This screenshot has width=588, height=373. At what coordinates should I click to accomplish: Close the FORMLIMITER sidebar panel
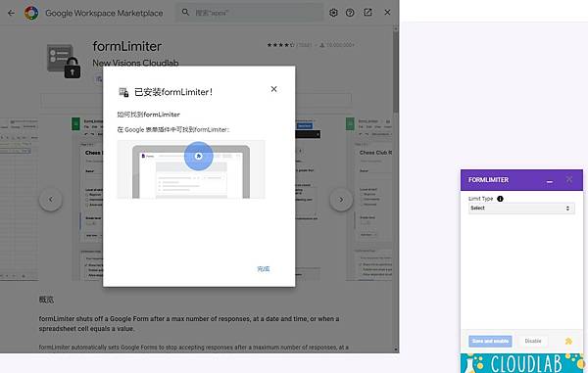coord(568,179)
